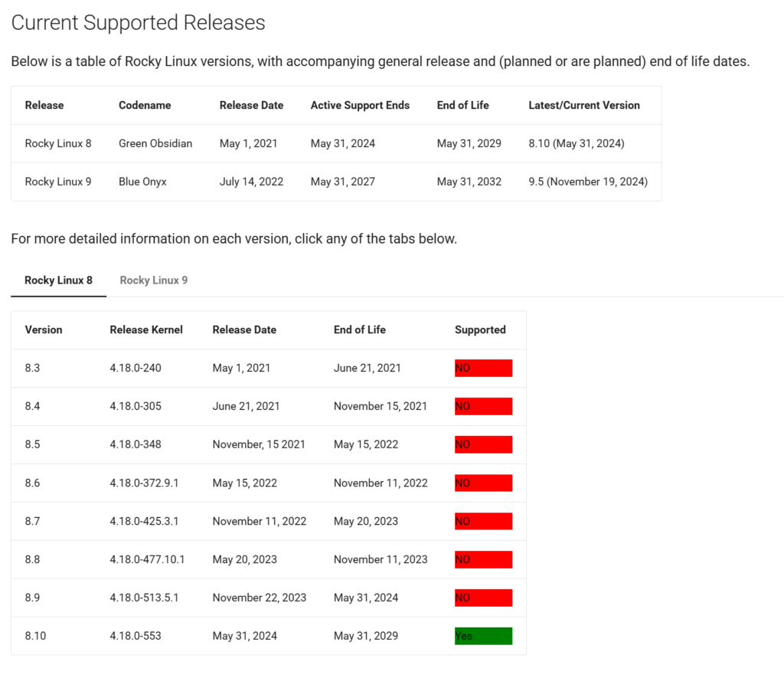Click the intro paragraph about Rocky Linux versions
Screen dimensions: 784x675
pyautogui.click(x=380, y=61)
